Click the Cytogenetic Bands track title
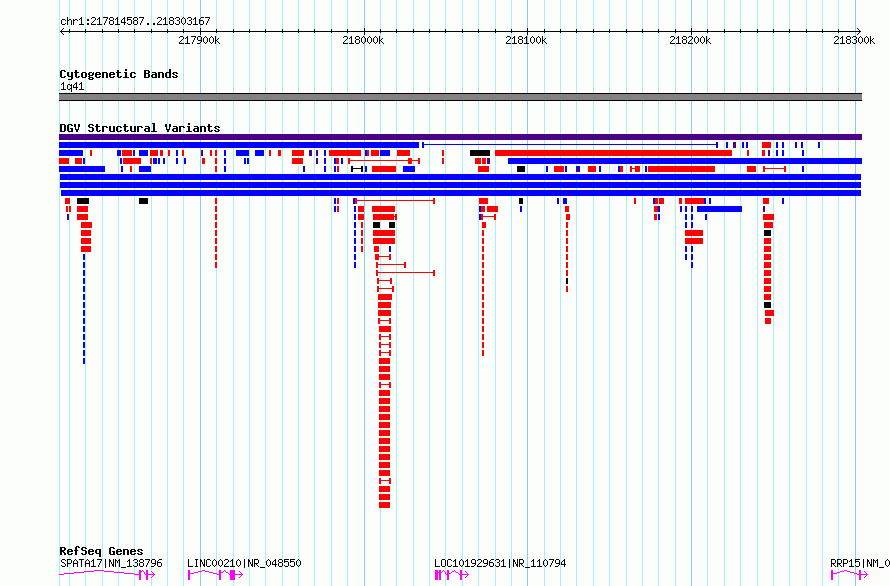The width and height of the screenshot is (890, 586). (x=119, y=74)
